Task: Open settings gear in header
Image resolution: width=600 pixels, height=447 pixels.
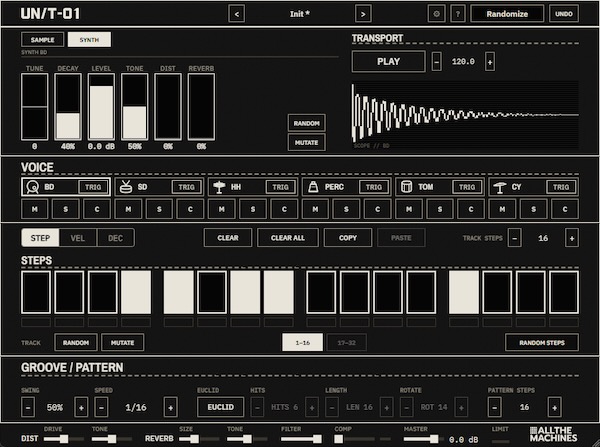Action: 436,14
